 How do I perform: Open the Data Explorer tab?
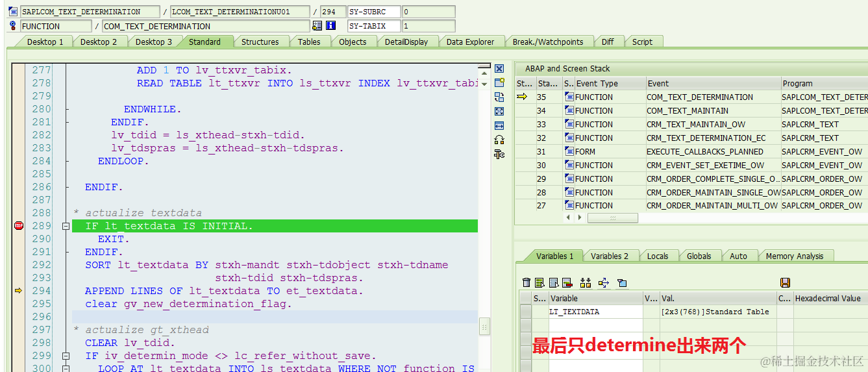470,42
